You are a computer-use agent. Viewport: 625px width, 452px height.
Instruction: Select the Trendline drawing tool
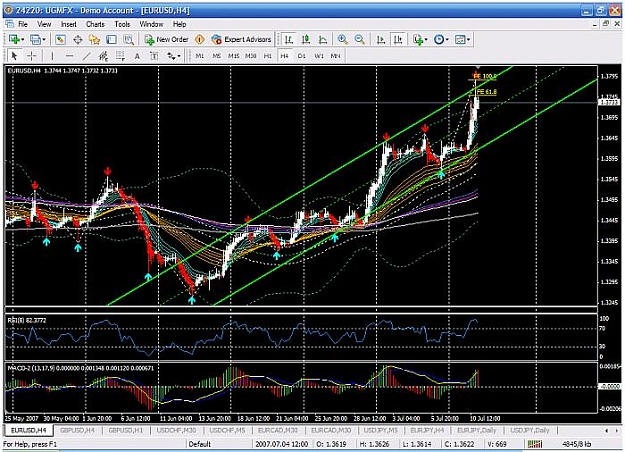click(x=86, y=56)
